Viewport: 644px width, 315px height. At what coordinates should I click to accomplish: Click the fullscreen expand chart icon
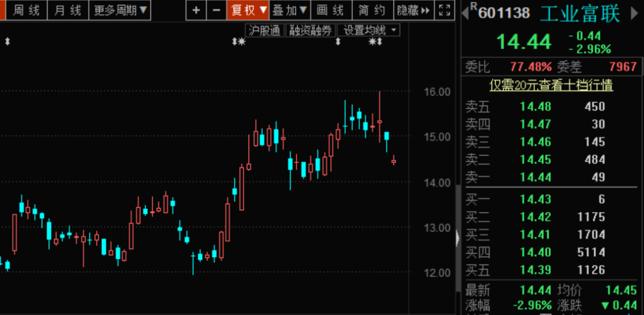(444, 10)
